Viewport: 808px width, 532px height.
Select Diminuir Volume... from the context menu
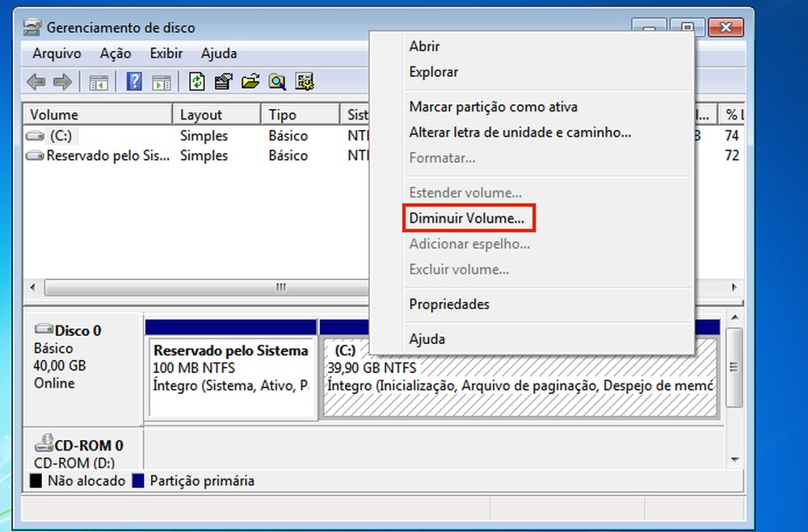468,218
